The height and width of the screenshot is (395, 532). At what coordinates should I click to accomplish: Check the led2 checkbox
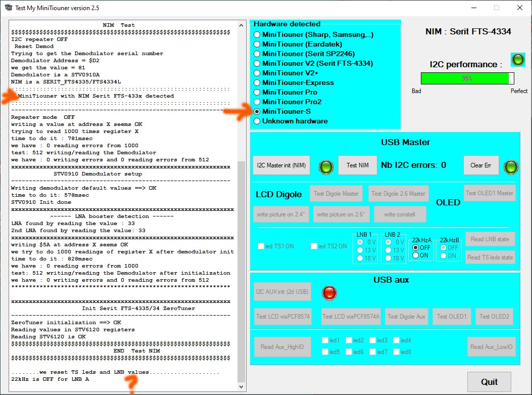point(349,340)
